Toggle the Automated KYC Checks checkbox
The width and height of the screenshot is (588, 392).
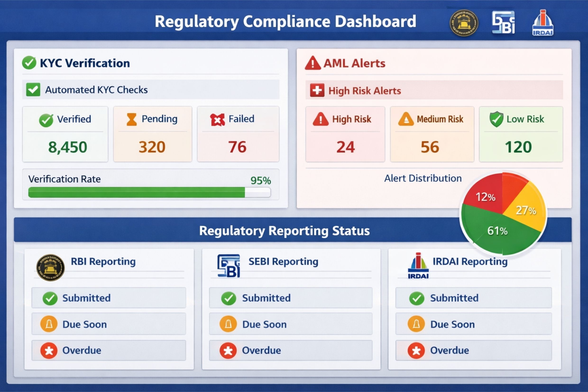click(x=33, y=90)
